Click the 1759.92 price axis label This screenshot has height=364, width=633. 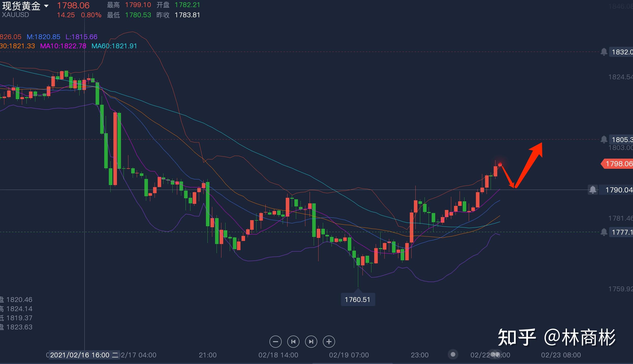pos(620,289)
